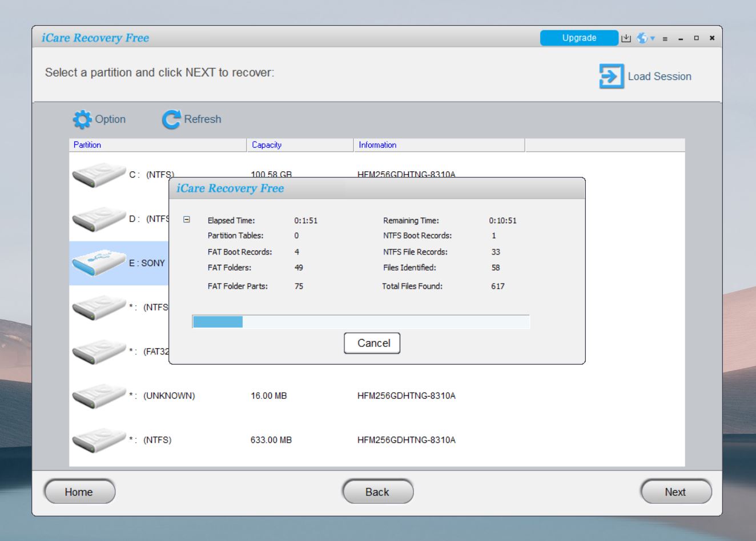The width and height of the screenshot is (756, 541).
Task: Select the 16.00 MB UNKNOWN partition drive icon
Action: click(x=98, y=395)
